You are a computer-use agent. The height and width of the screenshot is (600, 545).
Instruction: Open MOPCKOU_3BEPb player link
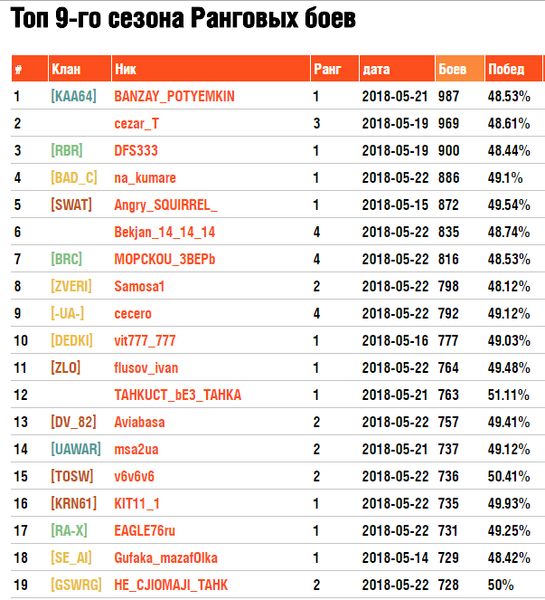(x=165, y=259)
